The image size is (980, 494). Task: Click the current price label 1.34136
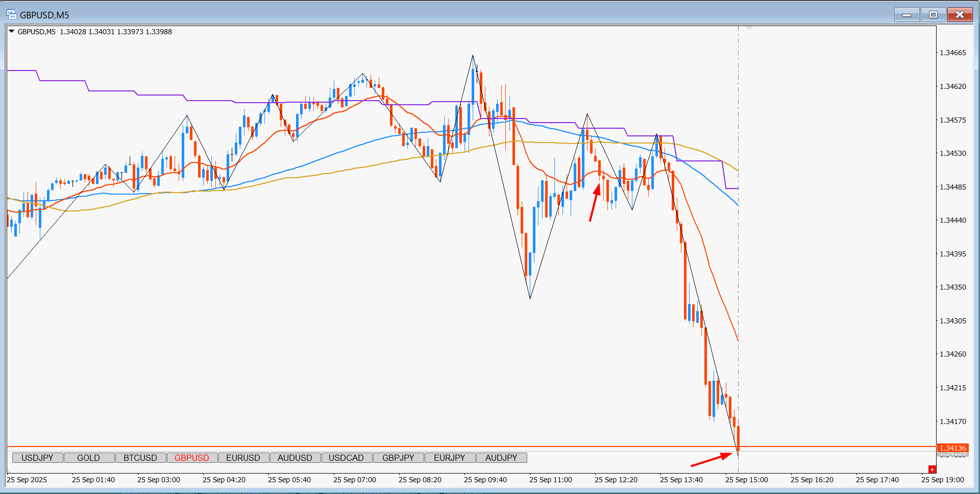pos(952,448)
